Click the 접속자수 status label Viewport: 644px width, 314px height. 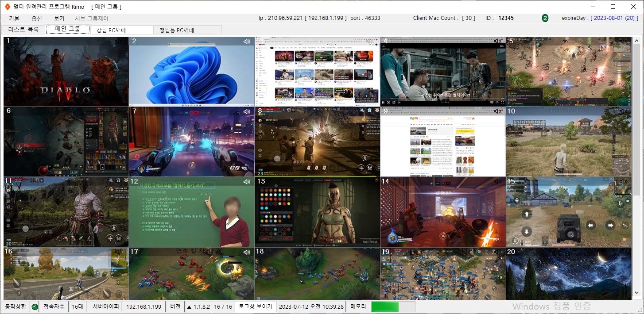pyautogui.click(x=54, y=306)
